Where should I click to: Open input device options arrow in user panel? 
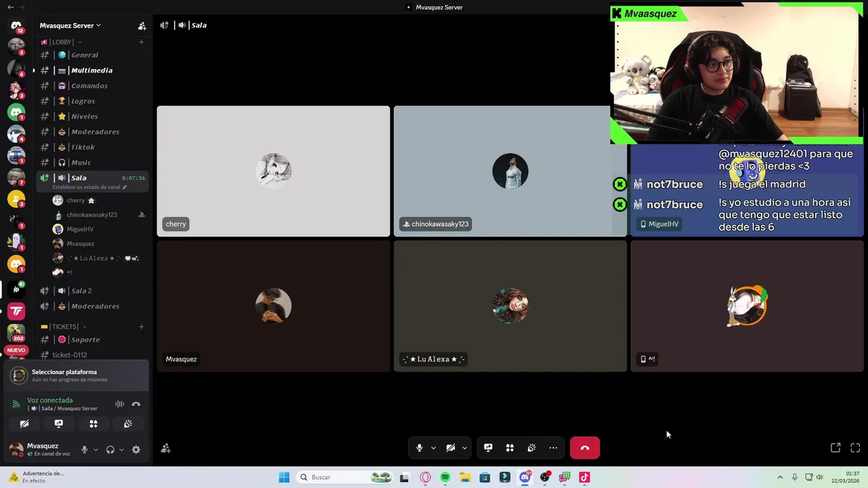pos(96,449)
